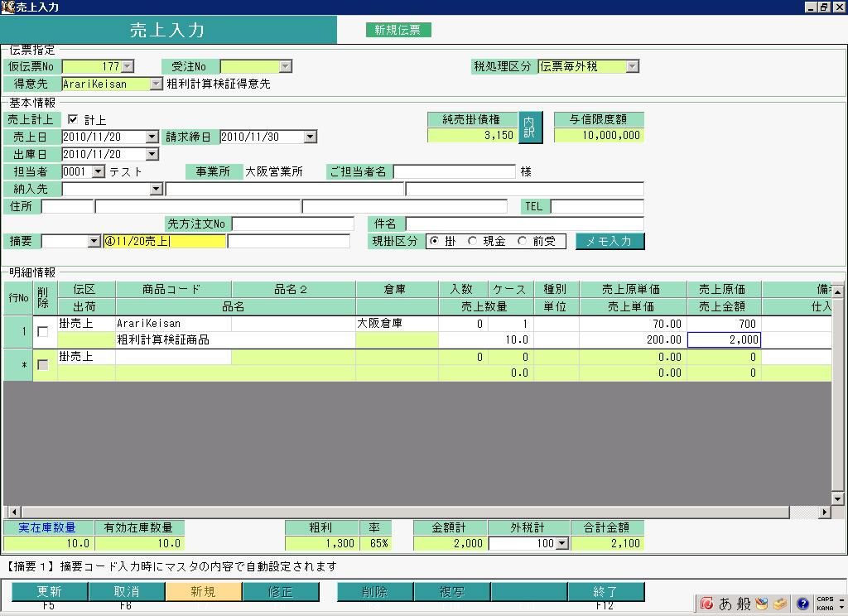This screenshot has height=616, width=848.
Task: Click the 複写 button
Action: [x=453, y=592]
